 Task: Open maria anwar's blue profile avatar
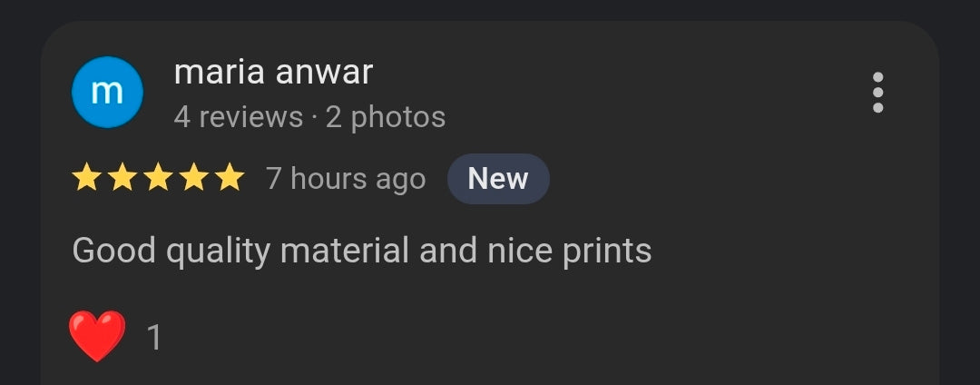point(107,92)
